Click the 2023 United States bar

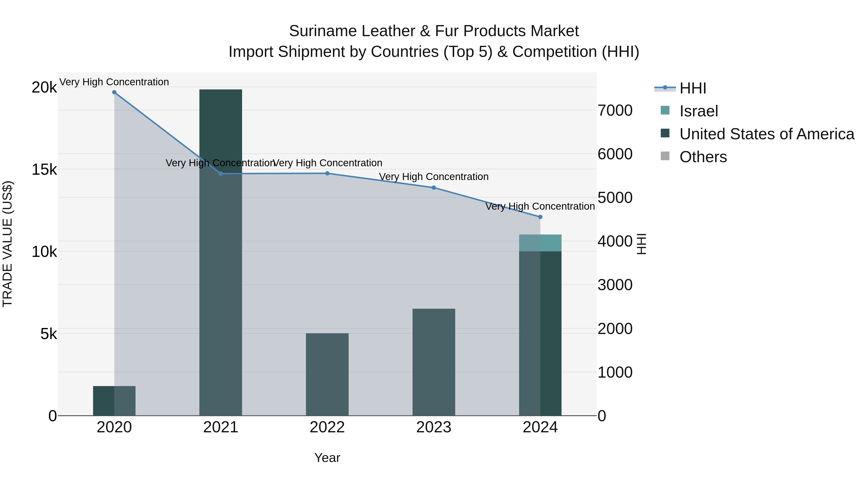point(434,362)
